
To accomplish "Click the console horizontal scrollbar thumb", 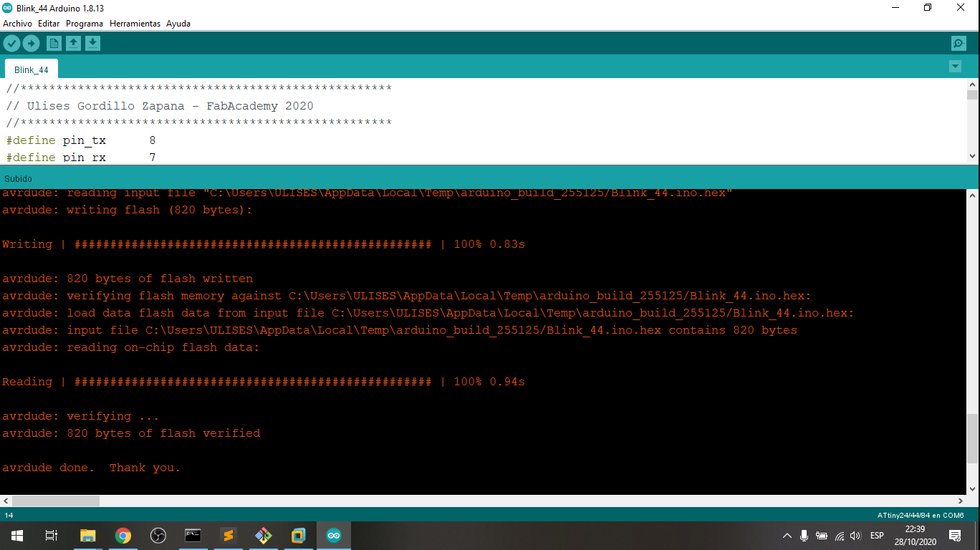I will 56,501.
